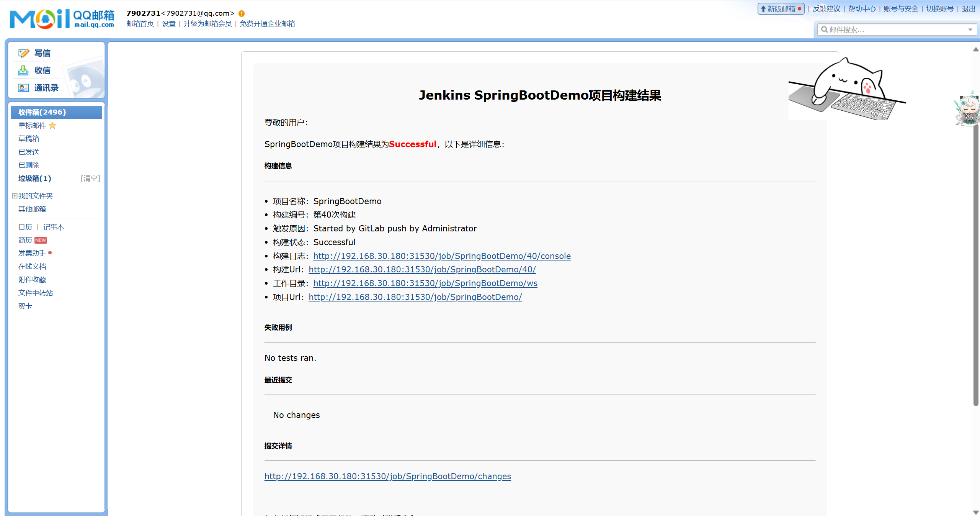Open the 星标邮件 starred folder
Viewport: 980px width, 516px height.
coord(32,126)
